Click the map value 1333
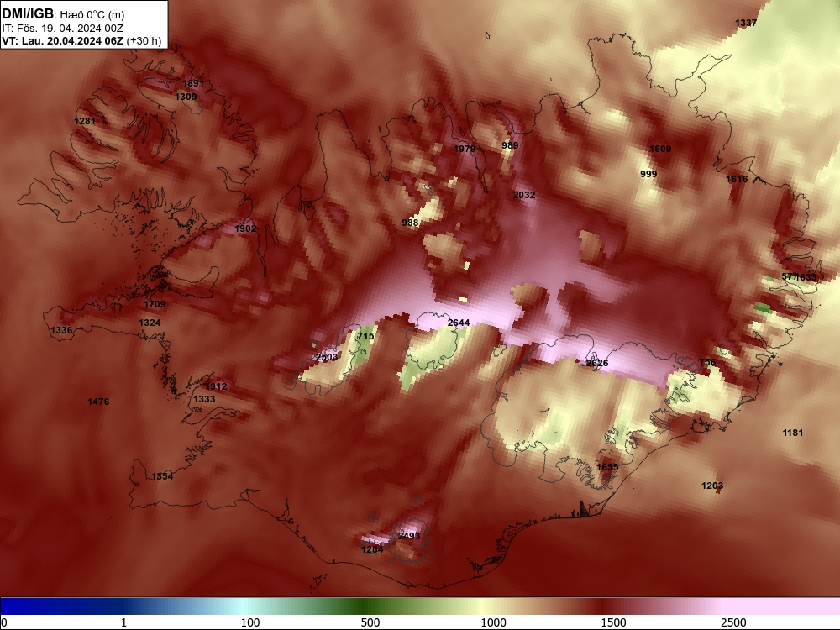The width and height of the screenshot is (840, 630). [x=204, y=399]
